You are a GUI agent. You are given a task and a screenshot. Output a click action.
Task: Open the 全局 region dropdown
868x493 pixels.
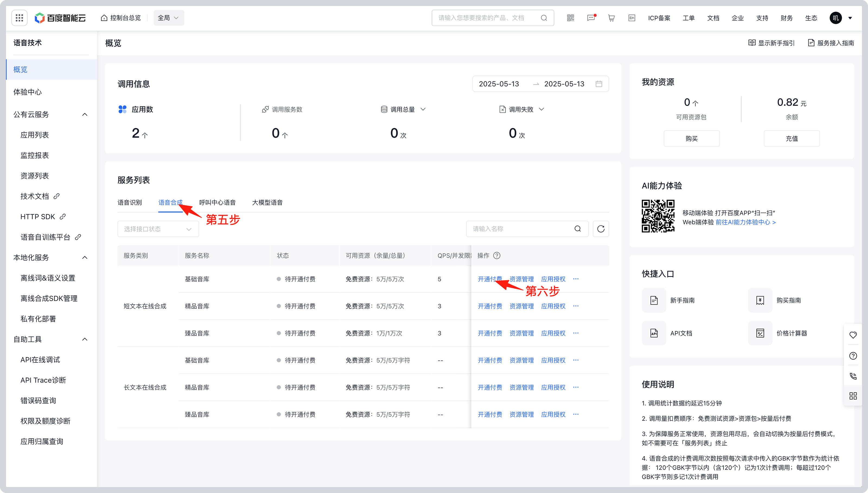[x=168, y=18]
